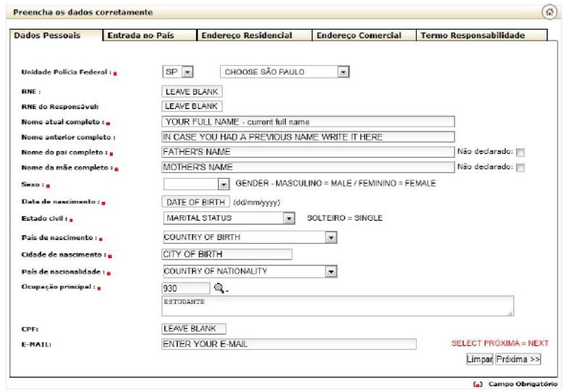Open the SP state dropdown

187,72
